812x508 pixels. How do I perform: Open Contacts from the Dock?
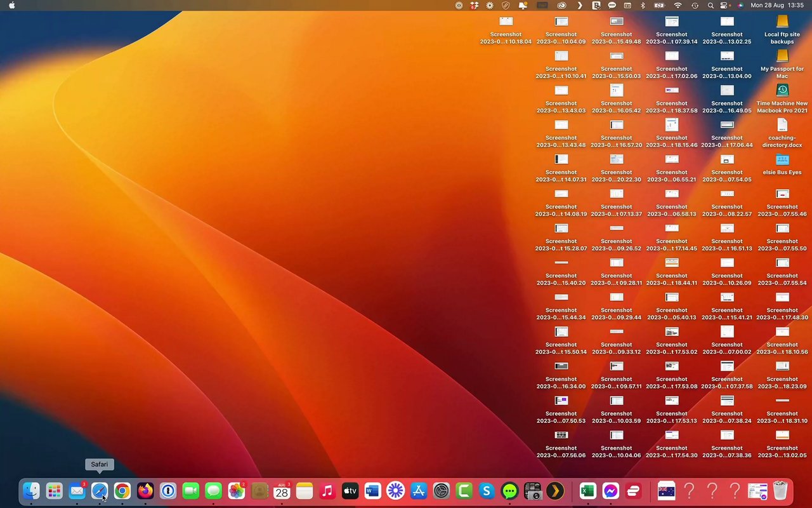click(259, 491)
